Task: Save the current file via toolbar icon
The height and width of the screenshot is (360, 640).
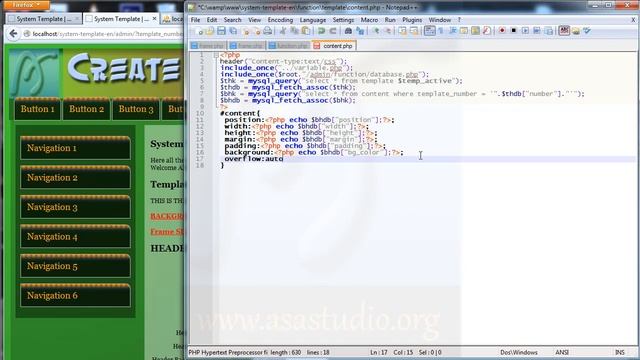Action: (221, 31)
